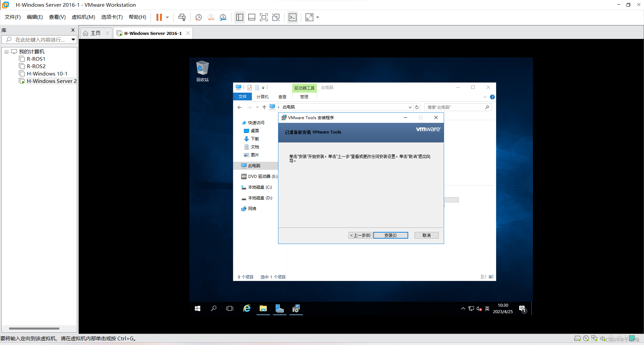
Task: Open Explorer help icon
Action: pyautogui.click(x=492, y=97)
